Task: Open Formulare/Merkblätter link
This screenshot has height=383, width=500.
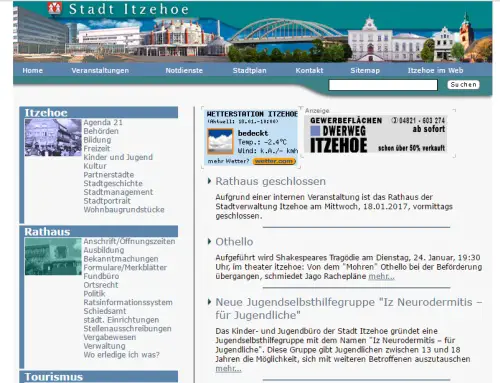Action: (x=125, y=267)
